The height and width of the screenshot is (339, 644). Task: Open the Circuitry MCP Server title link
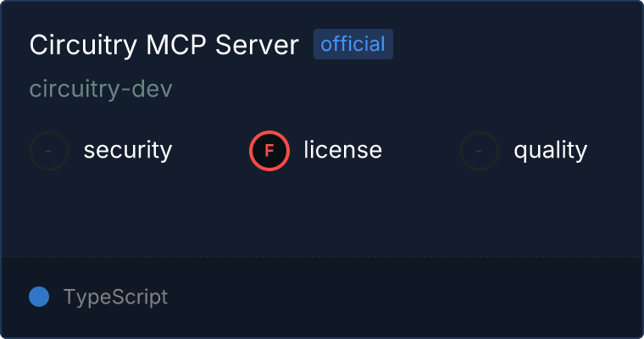point(164,45)
